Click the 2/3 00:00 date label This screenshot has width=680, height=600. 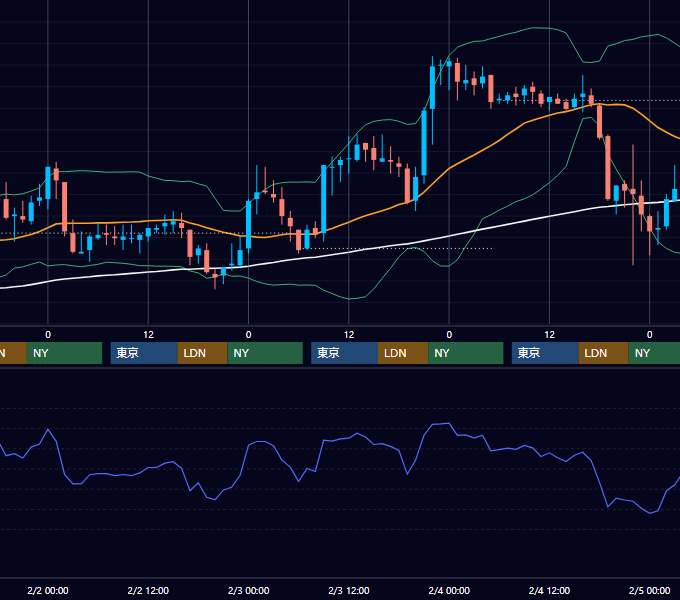click(248, 590)
